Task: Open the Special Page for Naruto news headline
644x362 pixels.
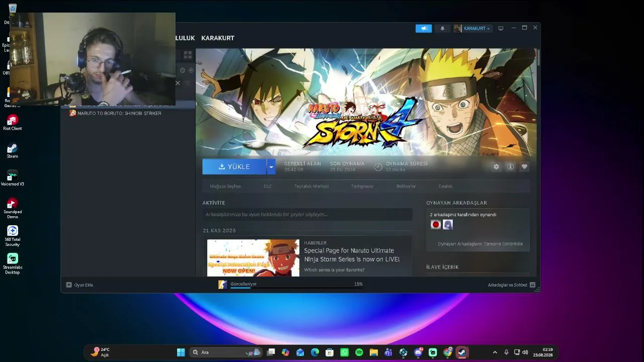Action: click(x=352, y=255)
